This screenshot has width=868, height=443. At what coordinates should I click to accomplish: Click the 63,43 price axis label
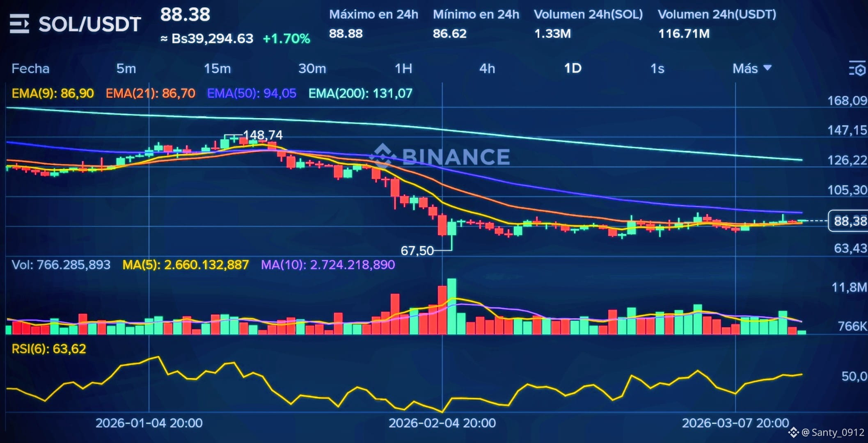pos(850,249)
